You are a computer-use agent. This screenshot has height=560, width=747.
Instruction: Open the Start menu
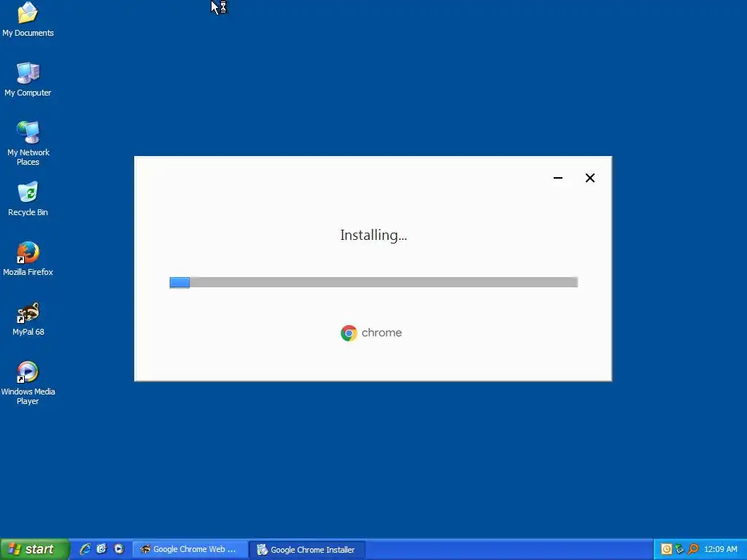click(x=34, y=549)
